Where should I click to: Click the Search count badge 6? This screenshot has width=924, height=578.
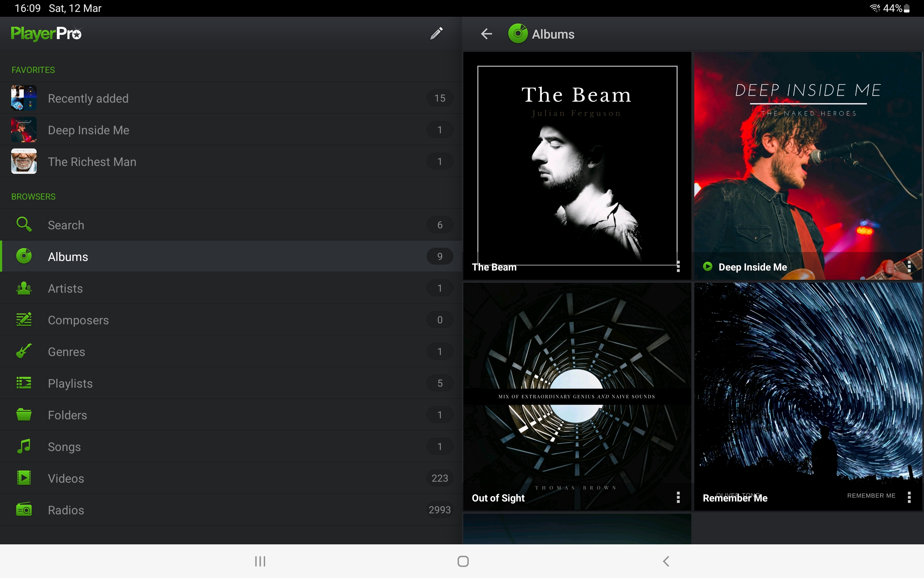440,224
